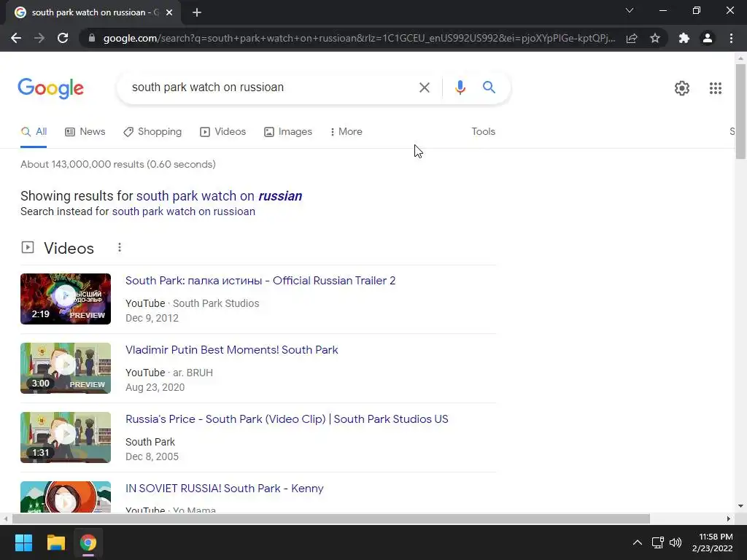Submit search with magnifier icon
Screen dimensions: 747x560
489,87
